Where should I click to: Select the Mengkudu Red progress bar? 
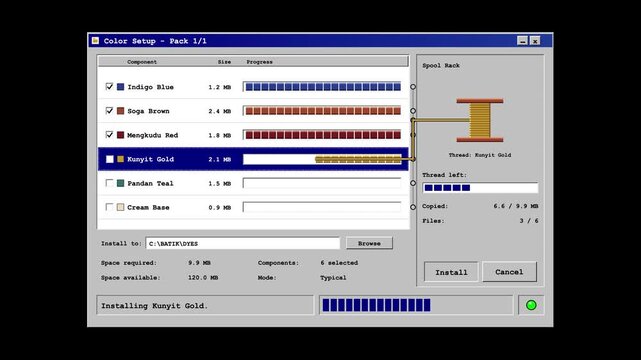click(322, 135)
